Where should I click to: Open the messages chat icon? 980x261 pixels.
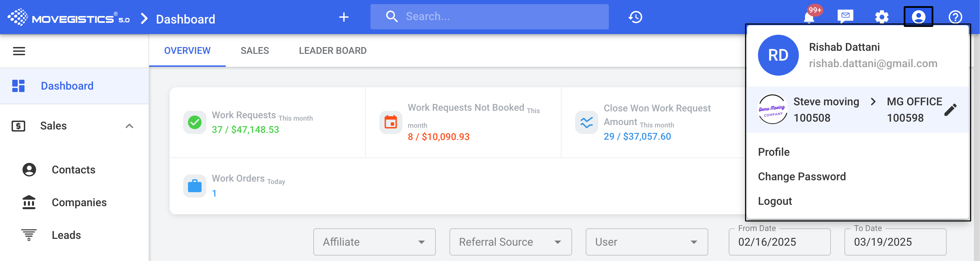tap(845, 17)
